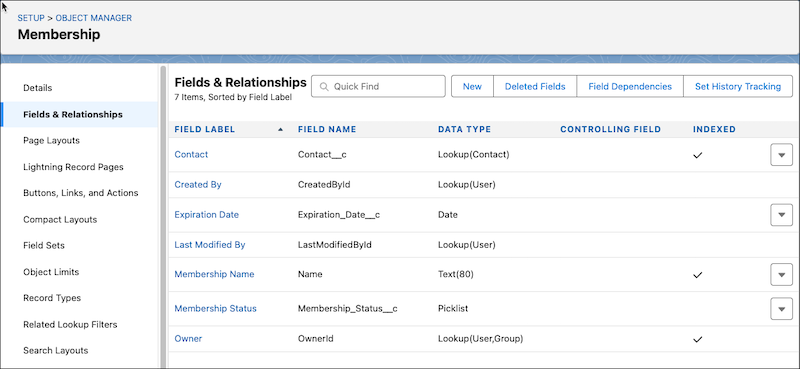Click the Membership page title
The width and height of the screenshot is (800, 369).
59,35
